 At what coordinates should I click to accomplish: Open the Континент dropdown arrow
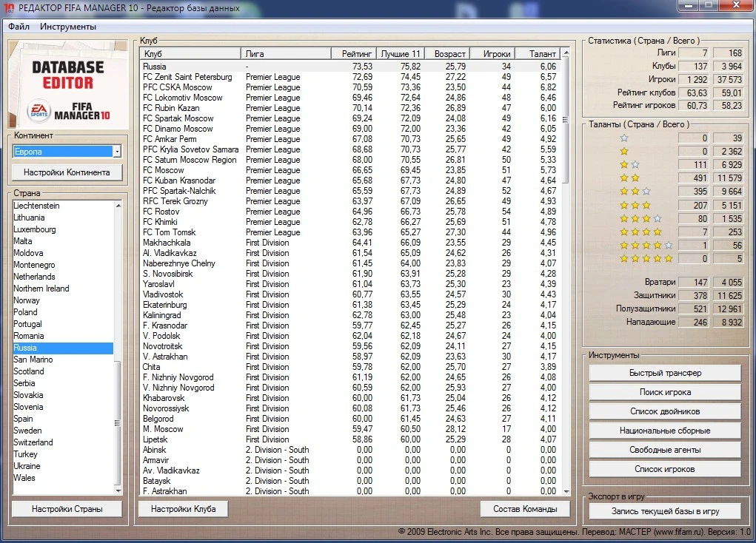click(x=117, y=152)
